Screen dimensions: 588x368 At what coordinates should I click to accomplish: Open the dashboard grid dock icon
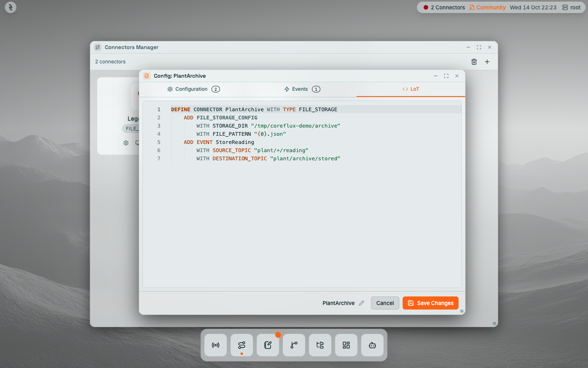[346, 345]
